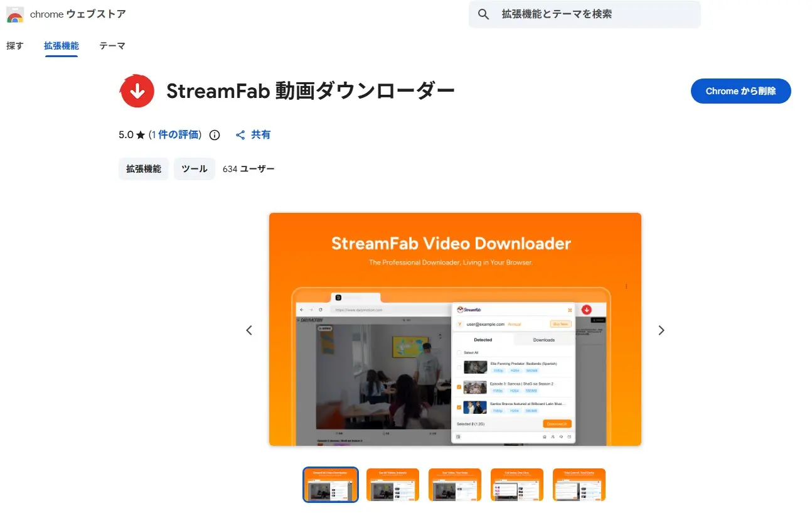Click the 634 ユーザー user count

pyautogui.click(x=248, y=169)
